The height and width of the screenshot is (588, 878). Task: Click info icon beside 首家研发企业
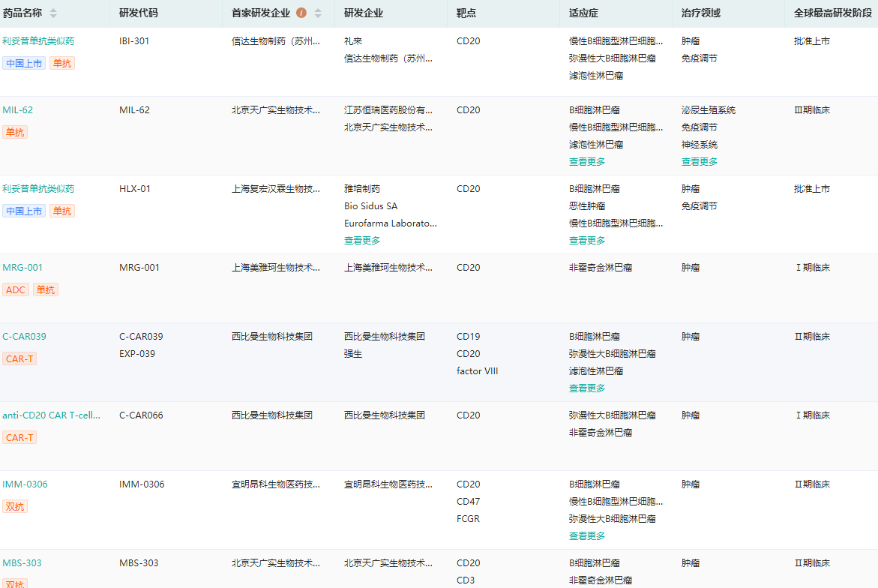click(x=301, y=13)
